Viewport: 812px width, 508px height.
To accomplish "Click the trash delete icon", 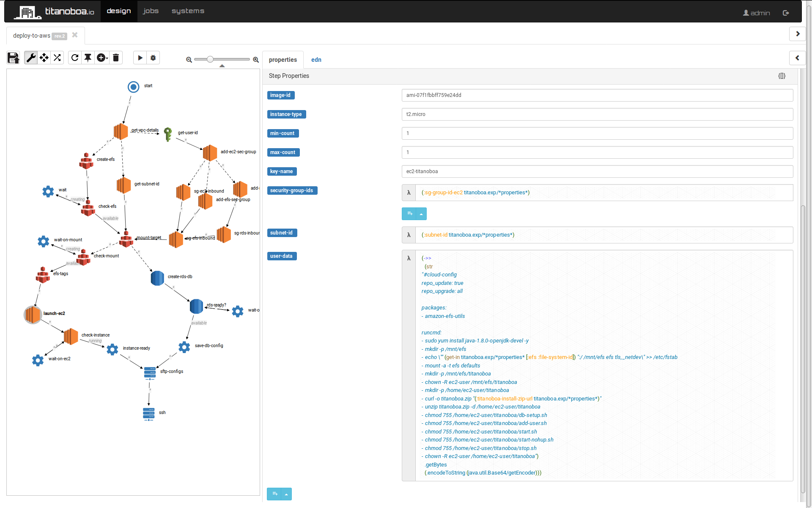I will click(x=116, y=58).
